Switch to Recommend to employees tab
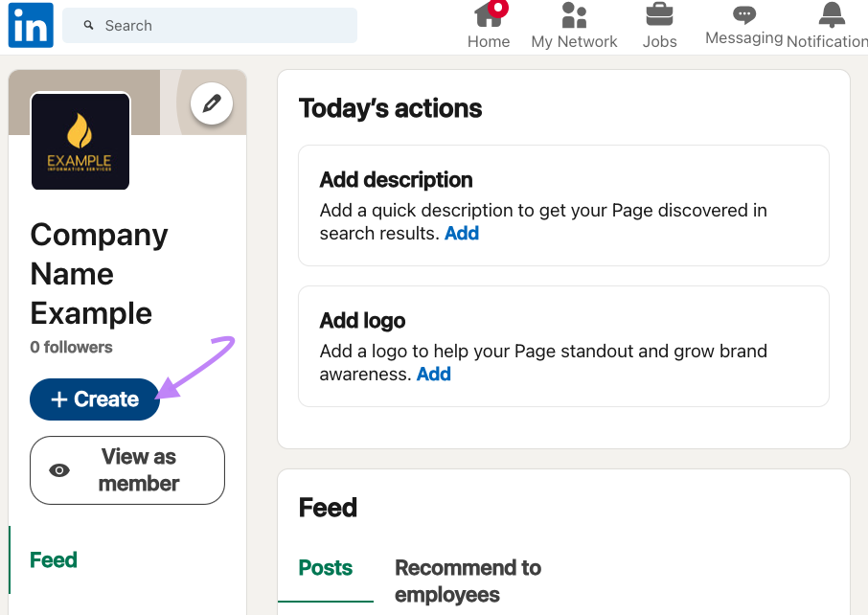The width and height of the screenshot is (868, 615). pos(468,581)
